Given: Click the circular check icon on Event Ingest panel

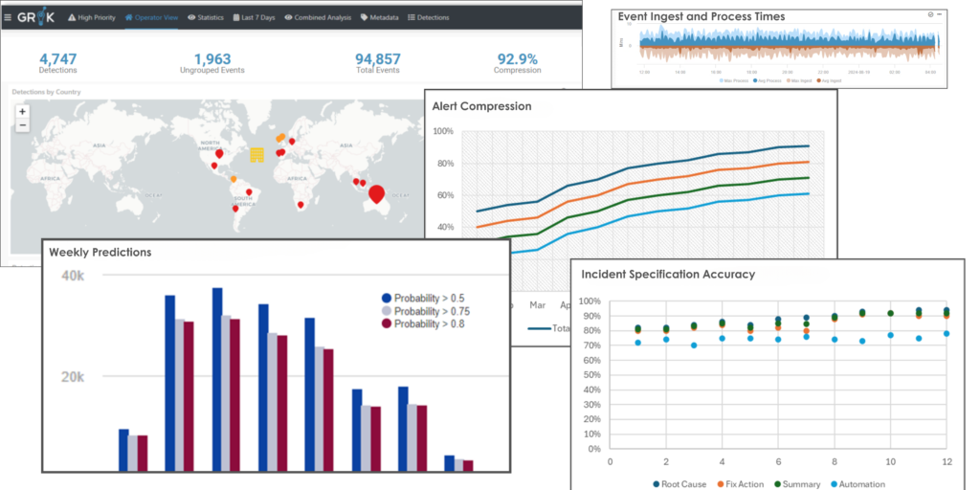Looking at the screenshot, I should 930,16.
